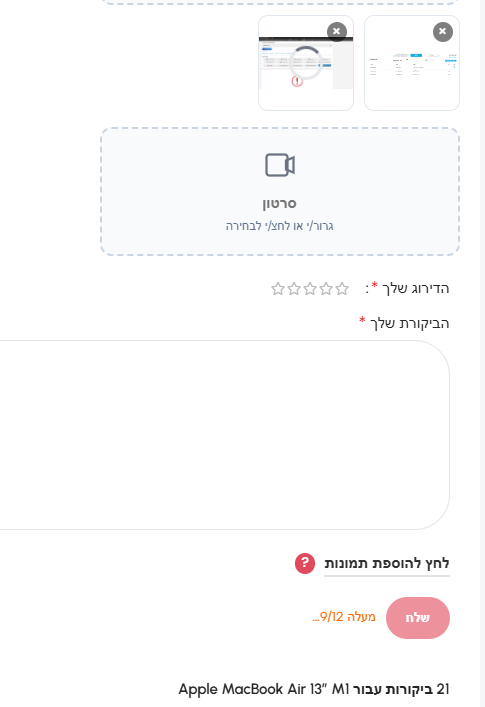Click the לחץ להוספת תמונות link
The width and height of the screenshot is (485, 707).
coord(387,563)
